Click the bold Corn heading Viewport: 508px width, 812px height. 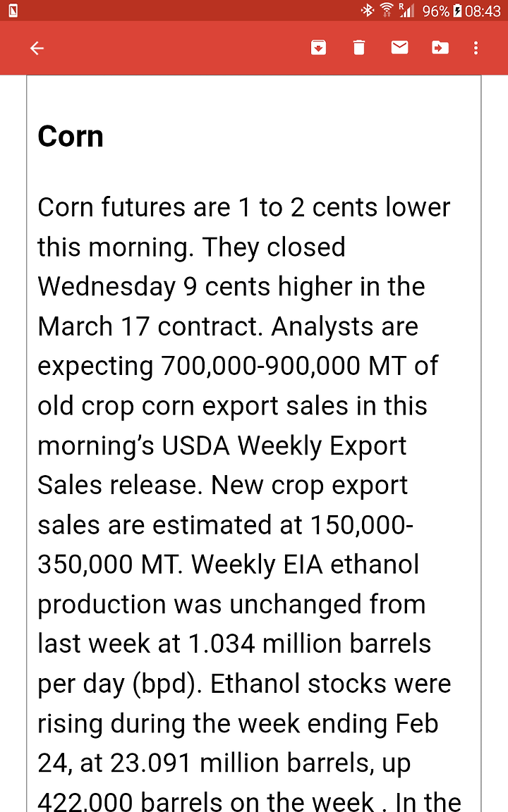[71, 137]
